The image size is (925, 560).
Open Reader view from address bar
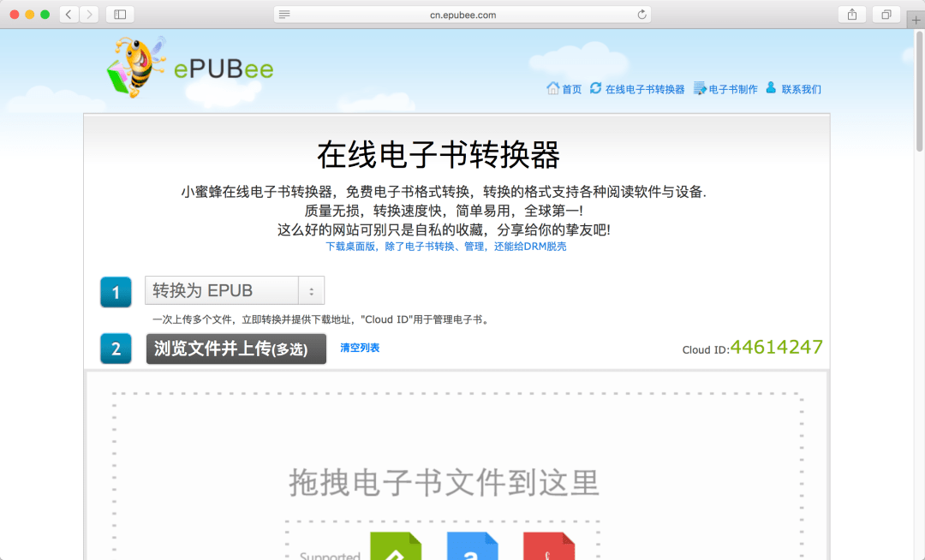click(284, 15)
